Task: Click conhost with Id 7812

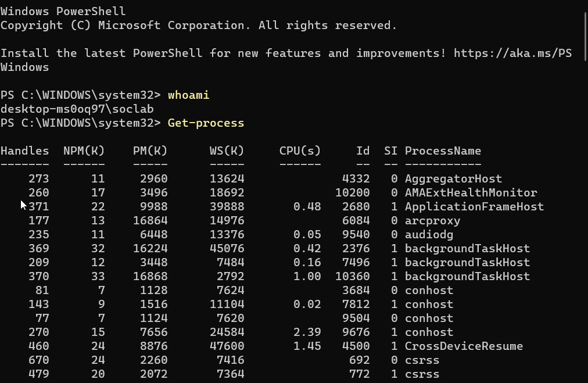Action: [429, 304]
